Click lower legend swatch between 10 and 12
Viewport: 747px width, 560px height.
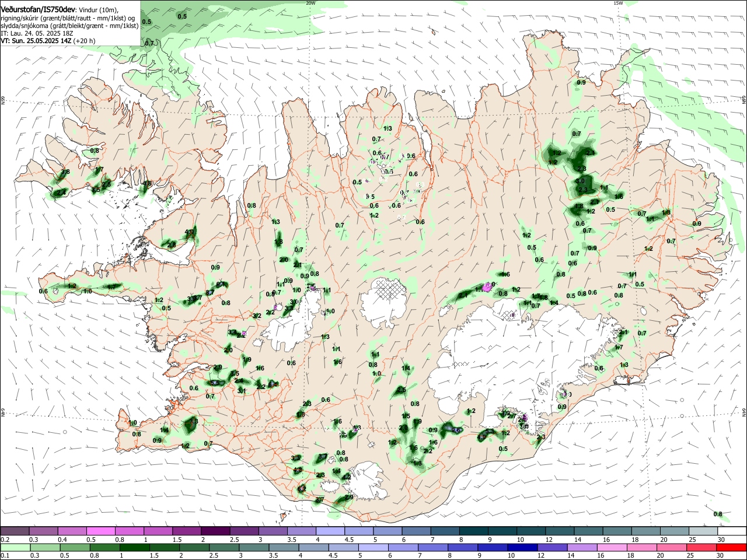pyautogui.click(x=523, y=548)
